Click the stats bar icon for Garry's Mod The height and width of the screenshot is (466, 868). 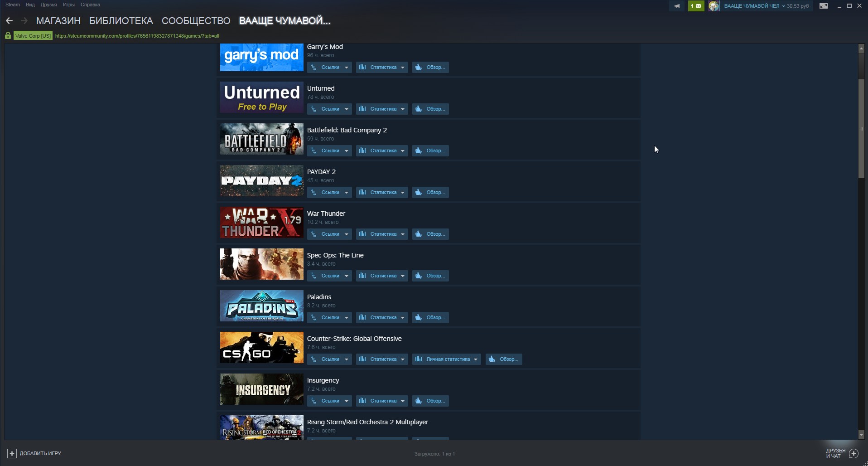click(x=362, y=67)
